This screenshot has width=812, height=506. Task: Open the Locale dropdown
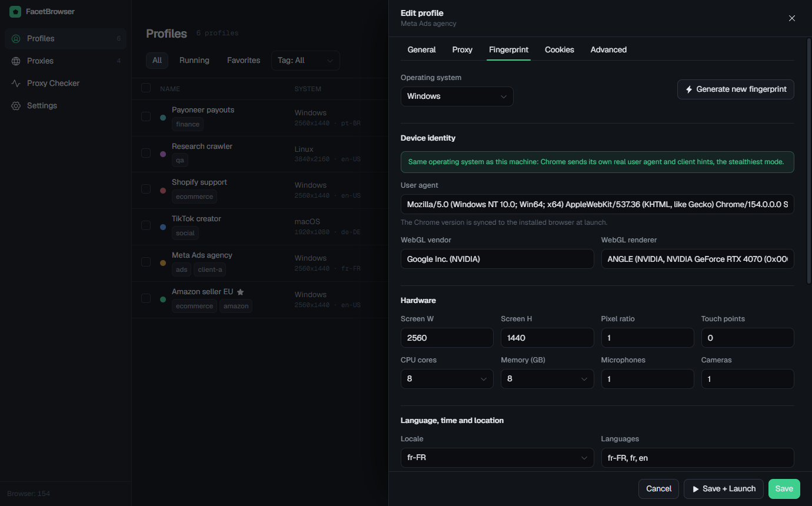[x=497, y=458]
